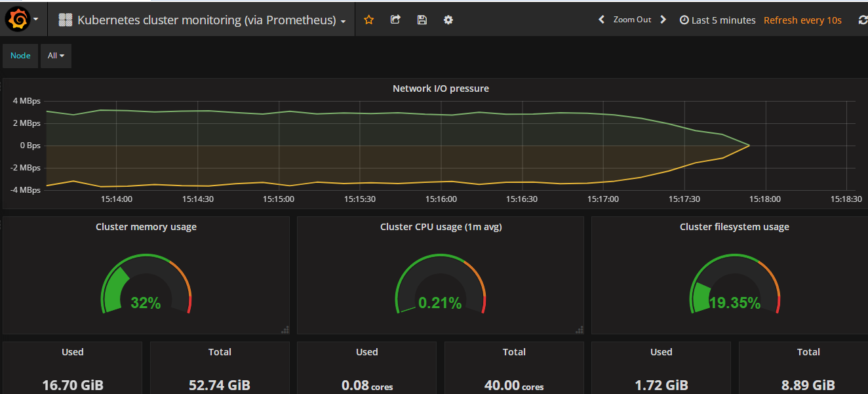
Task: Shift time range forward with right chevron
Action: tap(663, 20)
